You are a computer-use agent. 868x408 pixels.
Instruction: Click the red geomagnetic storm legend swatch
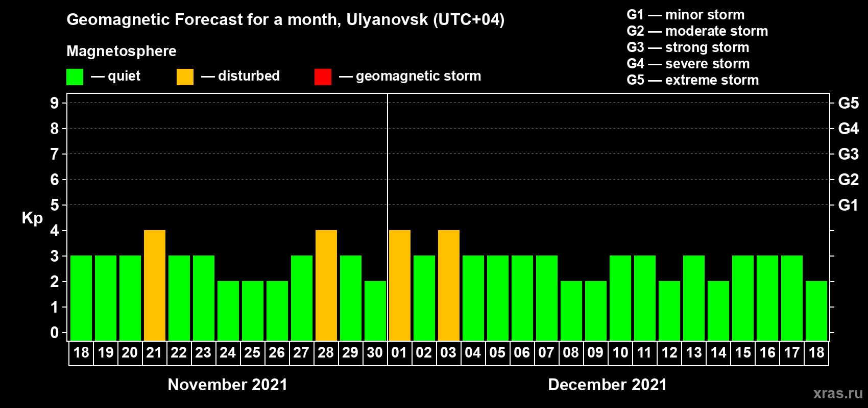pos(323,77)
